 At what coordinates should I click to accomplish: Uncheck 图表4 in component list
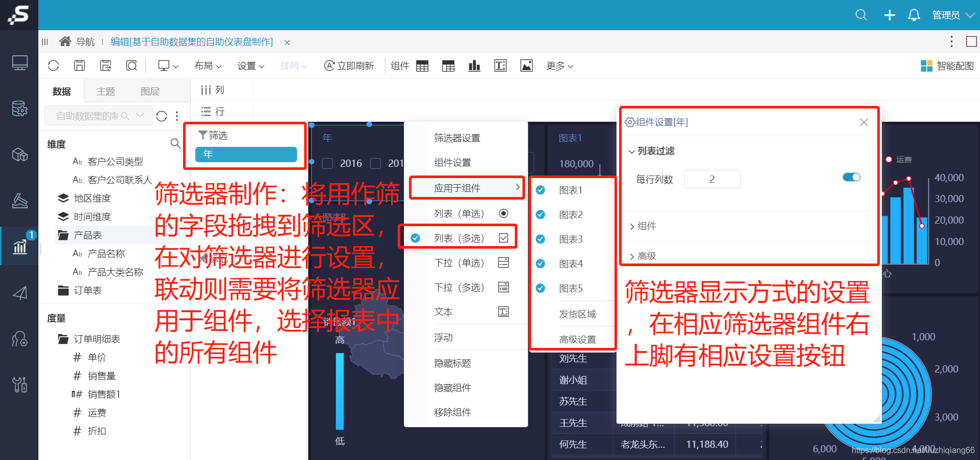coord(540,264)
